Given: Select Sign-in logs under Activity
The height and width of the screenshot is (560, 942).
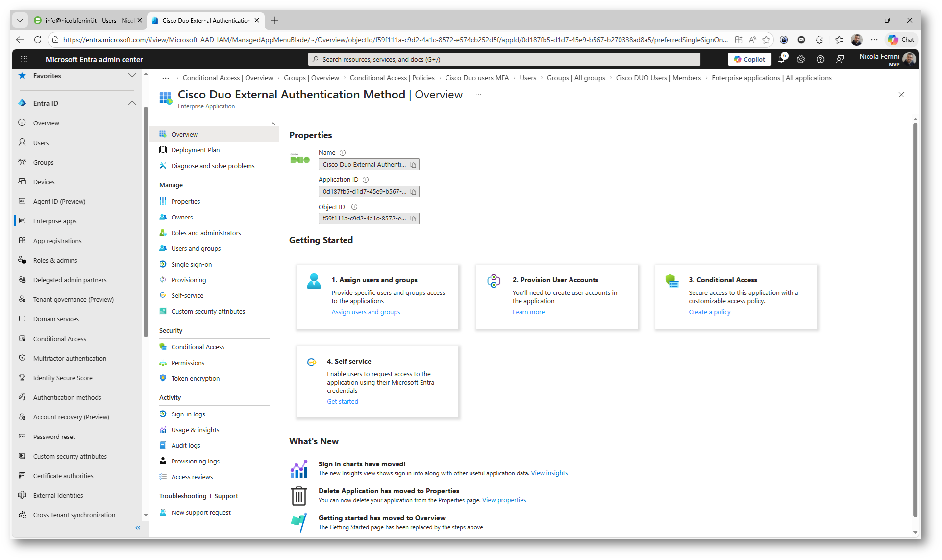Looking at the screenshot, I should pos(188,414).
